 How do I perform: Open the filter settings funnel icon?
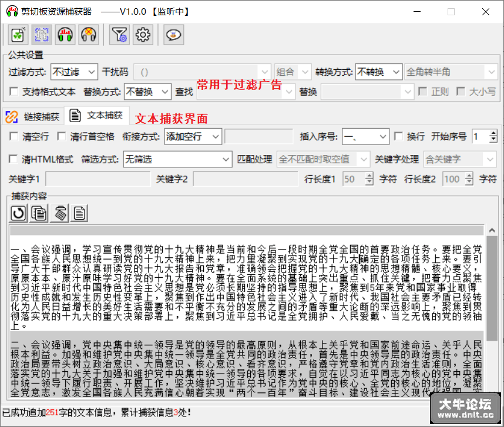click(119, 35)
